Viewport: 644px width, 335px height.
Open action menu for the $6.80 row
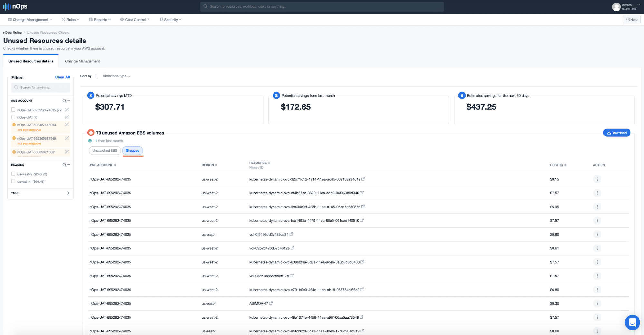597,290
